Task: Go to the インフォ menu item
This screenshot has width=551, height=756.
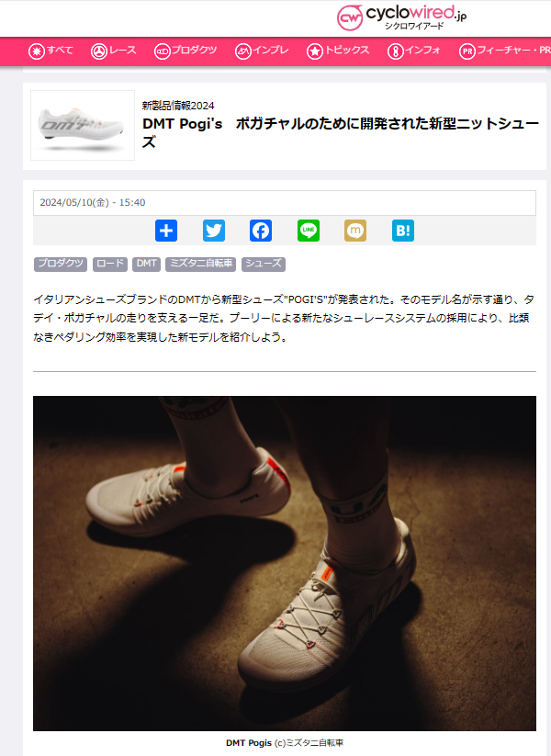Action: coord(414,51)
